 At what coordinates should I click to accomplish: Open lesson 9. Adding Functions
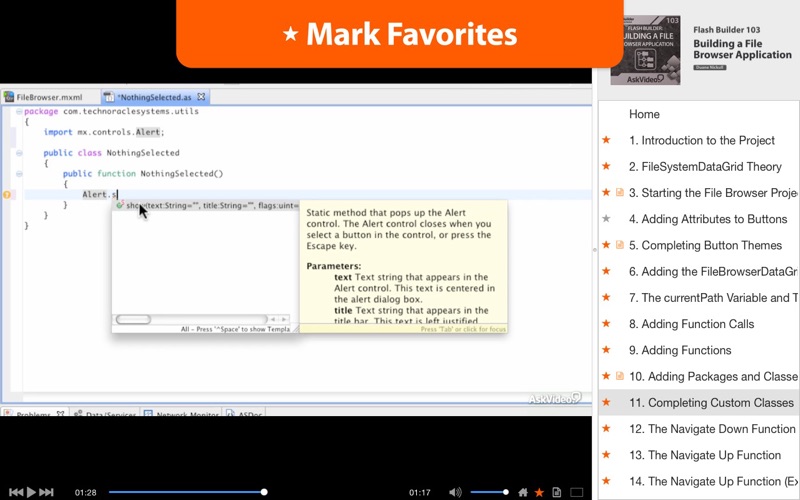pyautogui.click(x=680, y=350)
